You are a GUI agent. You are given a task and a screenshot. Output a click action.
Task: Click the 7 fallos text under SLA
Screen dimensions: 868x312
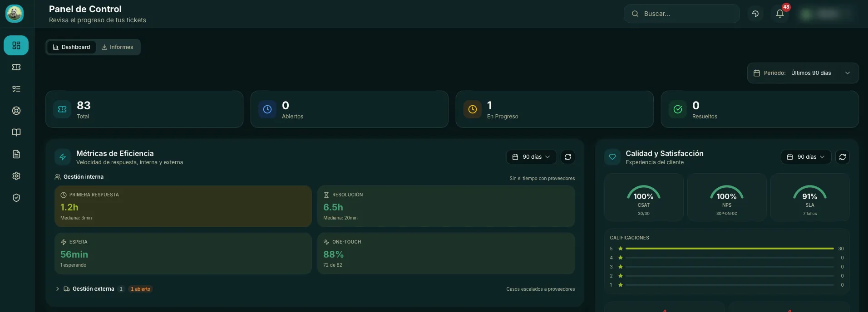[x=810, y=214]
